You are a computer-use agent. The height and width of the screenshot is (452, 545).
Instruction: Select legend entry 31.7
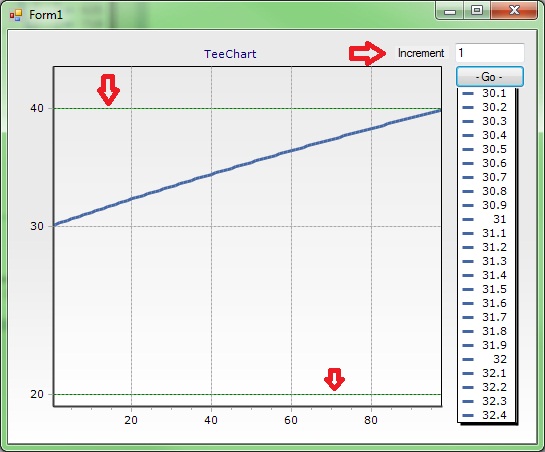(485, 317)
